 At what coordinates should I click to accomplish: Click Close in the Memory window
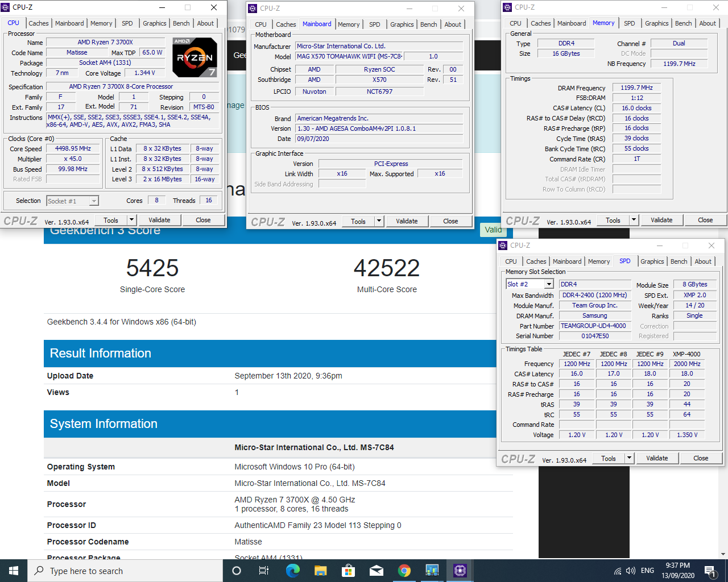click(705, 220)
